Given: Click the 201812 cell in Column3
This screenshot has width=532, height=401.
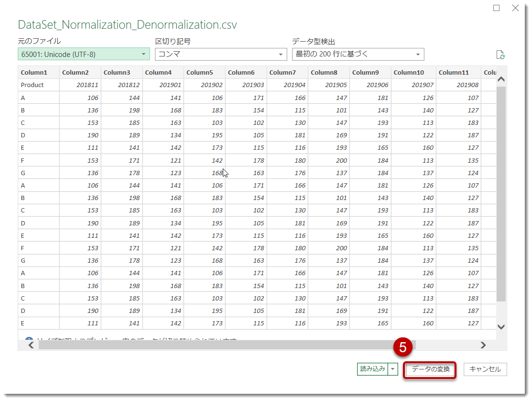Looking at the screenshot, I should (x=121, y=85).
